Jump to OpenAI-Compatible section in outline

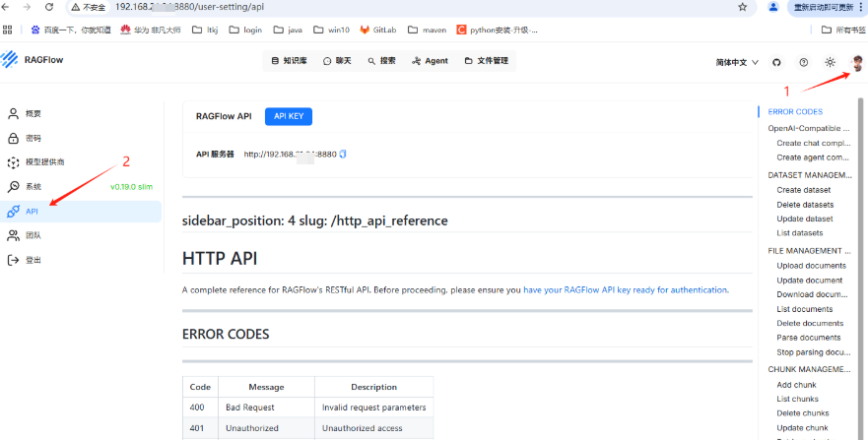point(808,128)
